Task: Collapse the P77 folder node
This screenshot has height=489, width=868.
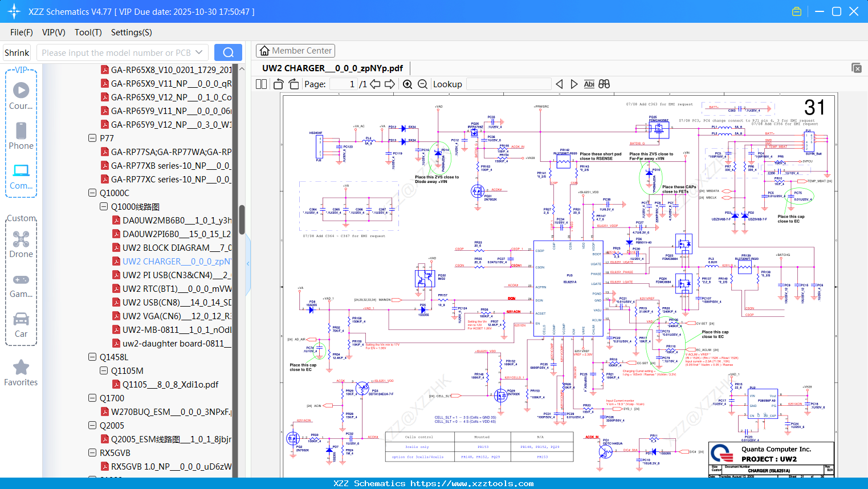Action: 92,138
